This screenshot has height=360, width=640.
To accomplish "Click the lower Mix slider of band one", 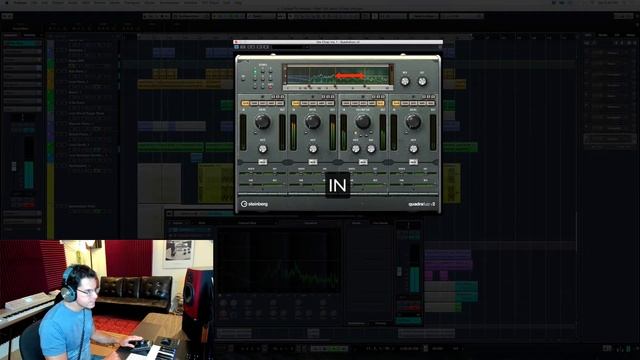I will click(274, 185).
